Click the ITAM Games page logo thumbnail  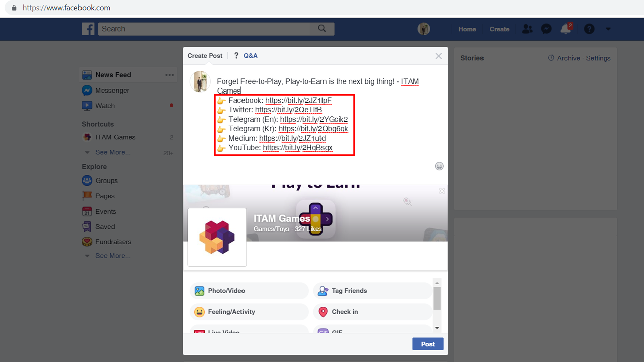[x=217, y=237]
